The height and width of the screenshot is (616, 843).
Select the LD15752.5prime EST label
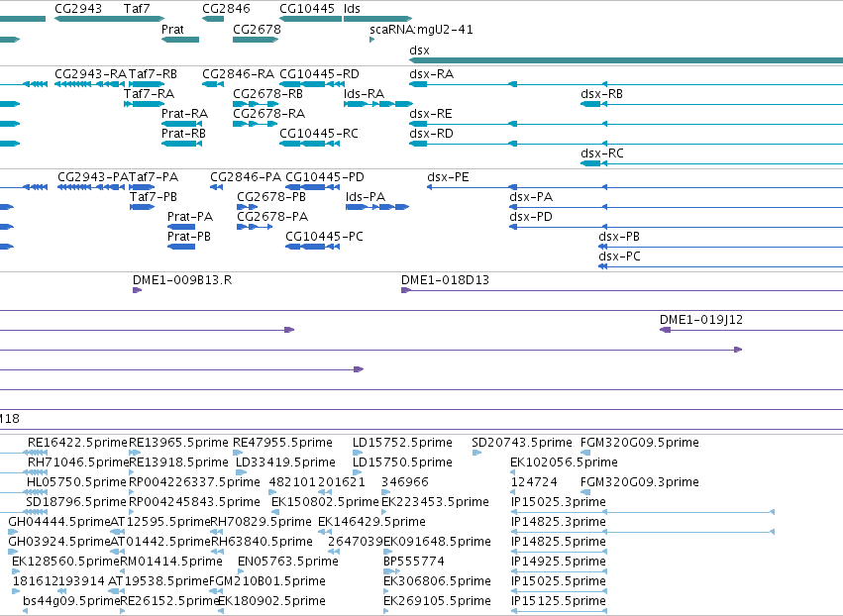pyautogui.click(x=403, y=443)
